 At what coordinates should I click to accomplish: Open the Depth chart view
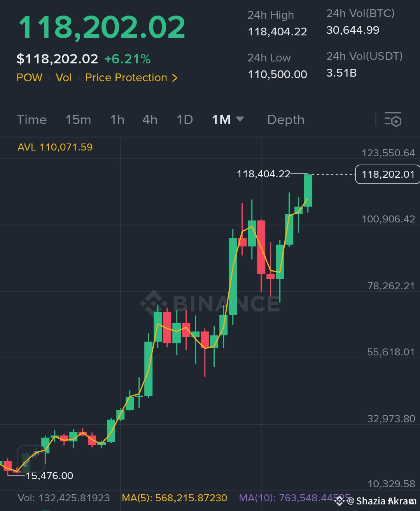[286, 120]
